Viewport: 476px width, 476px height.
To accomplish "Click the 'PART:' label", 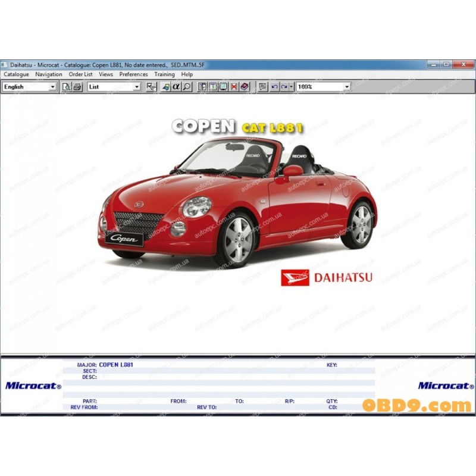I will 90,401.
